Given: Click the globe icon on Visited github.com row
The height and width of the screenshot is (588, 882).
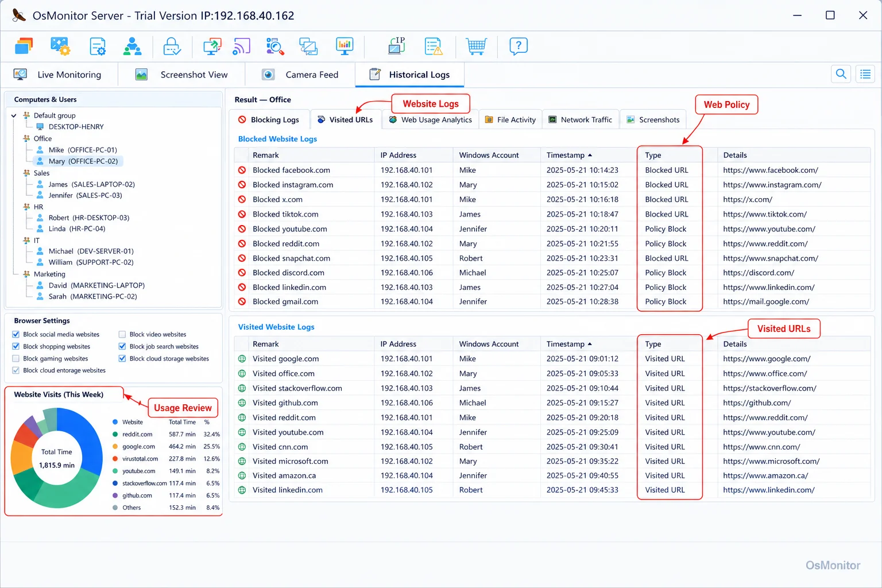Looking at the screenshot, I should 242,403.
